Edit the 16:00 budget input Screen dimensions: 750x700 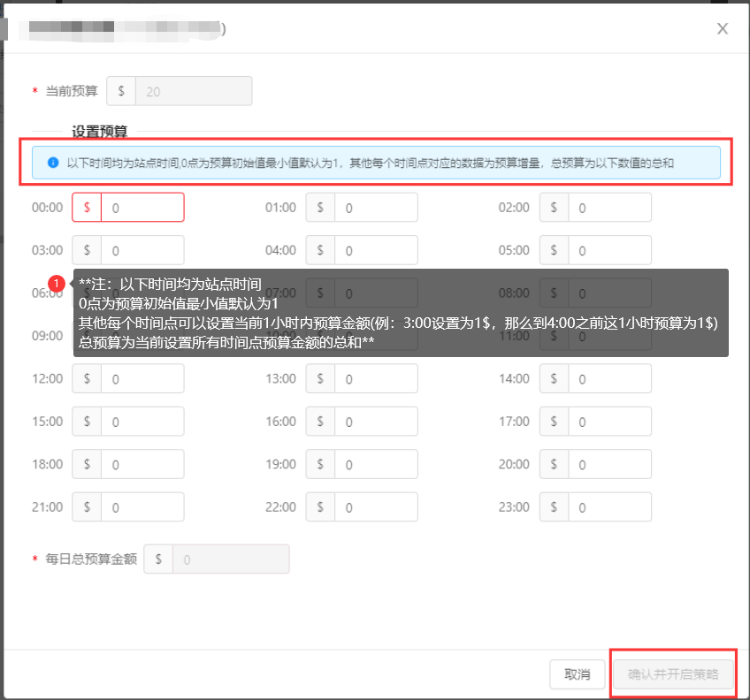(376, 422)
